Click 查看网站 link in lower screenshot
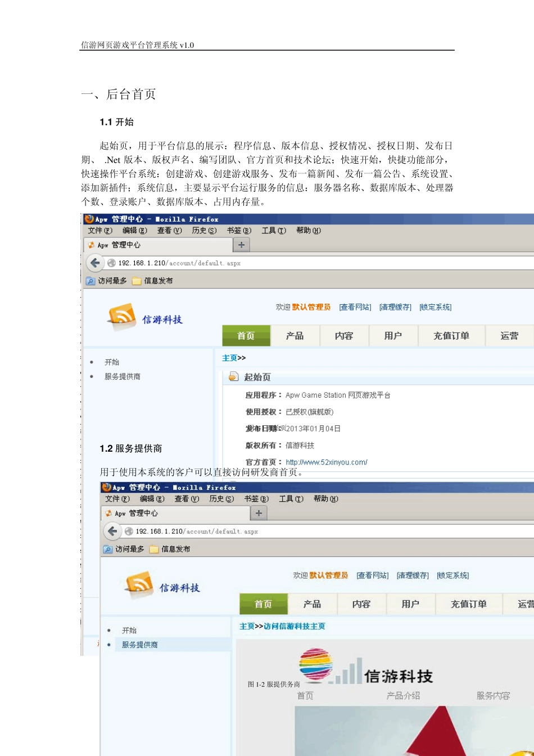The width and height of the screenshot is (534, 756). [x=373, y=575]
